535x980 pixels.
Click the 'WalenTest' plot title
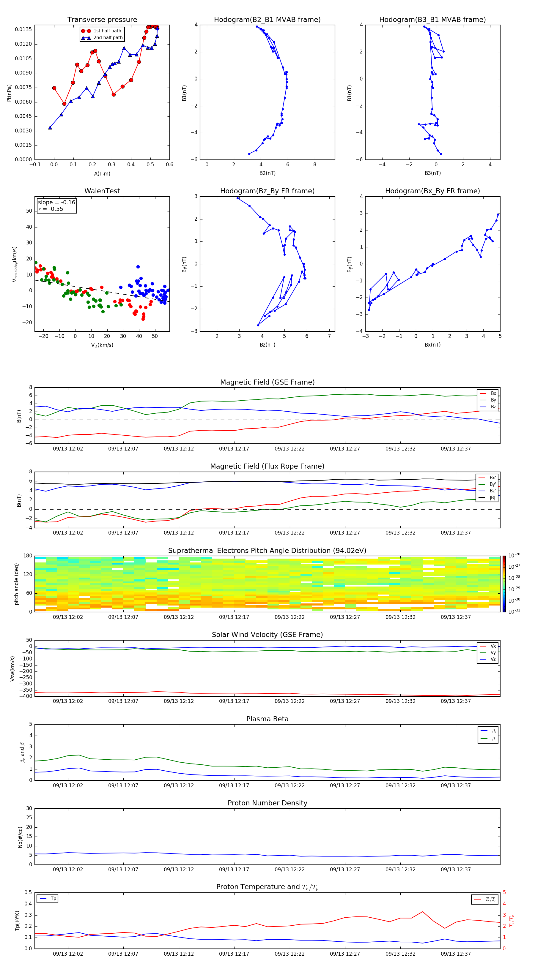pyautogui.click(x=102, y=191)
